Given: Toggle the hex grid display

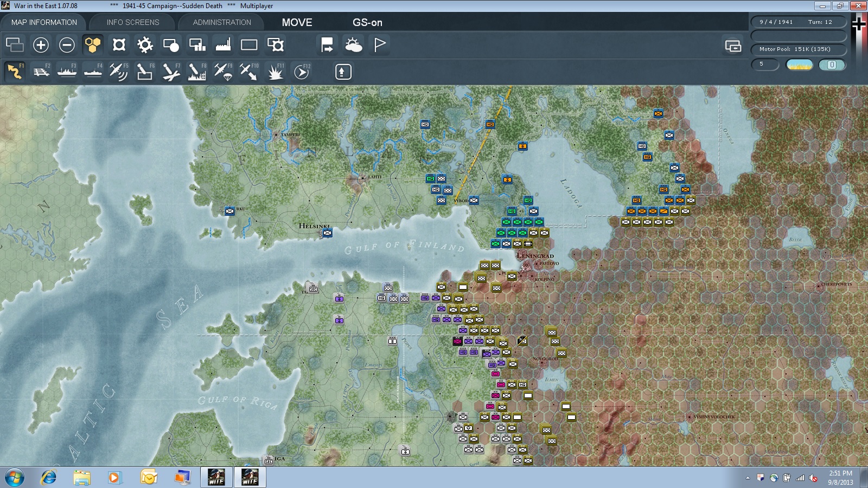Looking at the screenshot, I should [93, 44].
